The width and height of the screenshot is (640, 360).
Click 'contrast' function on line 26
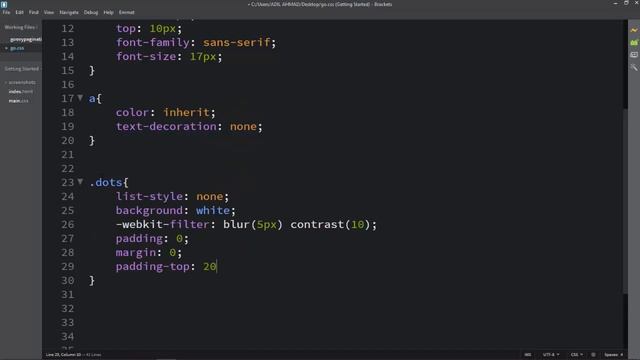click(x=317, y=224)
